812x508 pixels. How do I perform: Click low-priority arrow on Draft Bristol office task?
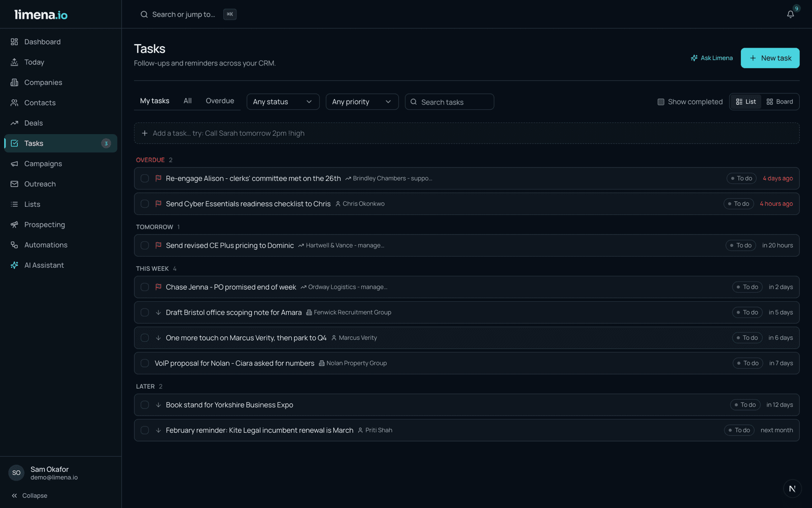click(x=158, y=312)
